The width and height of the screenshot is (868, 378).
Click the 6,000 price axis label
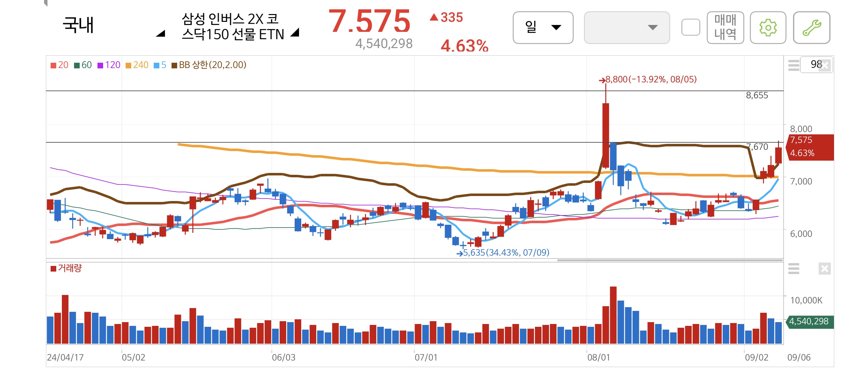[801, 234]
